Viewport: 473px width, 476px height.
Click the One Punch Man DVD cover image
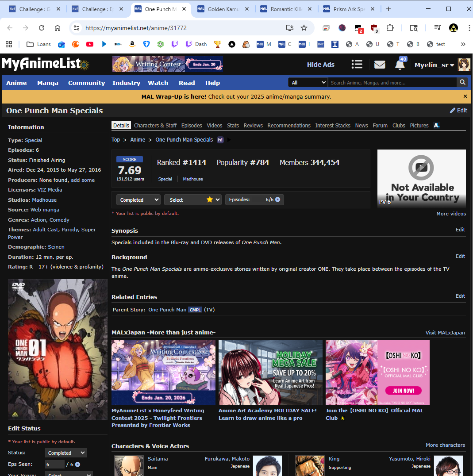58,349
